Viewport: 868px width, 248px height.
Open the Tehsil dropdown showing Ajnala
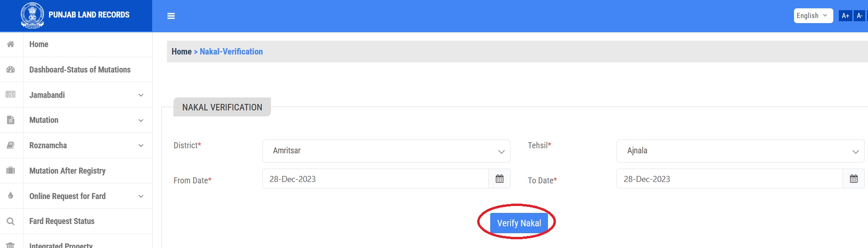[740, 151]
